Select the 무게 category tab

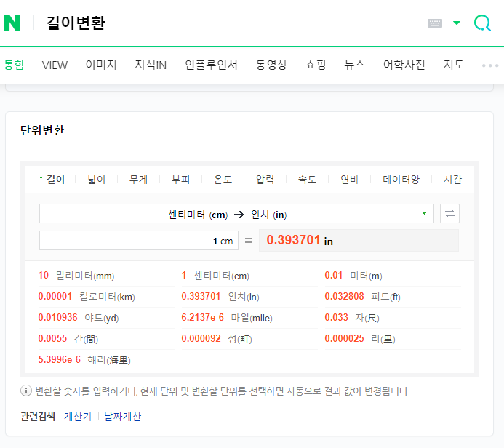click(x=138, y=180)
